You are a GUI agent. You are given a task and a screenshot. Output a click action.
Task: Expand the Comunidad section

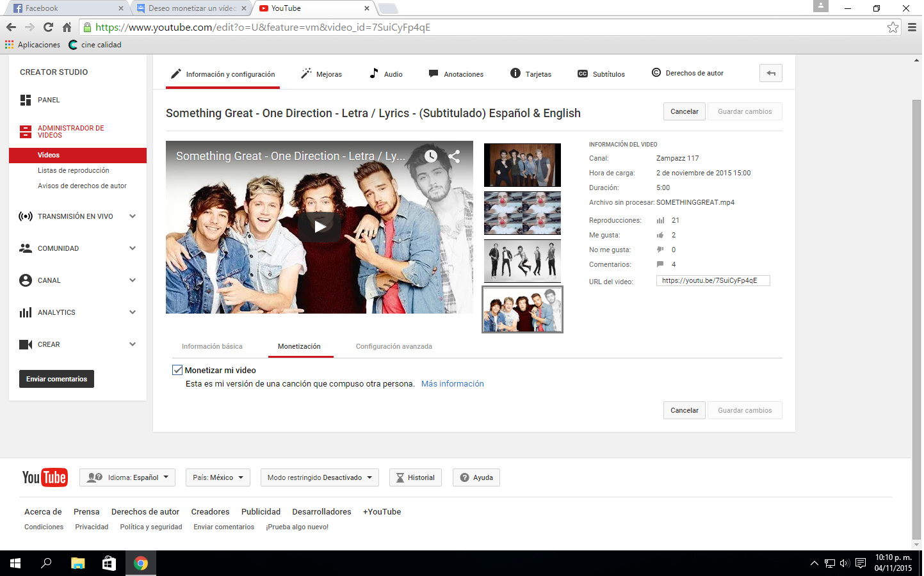pos(133,248)
